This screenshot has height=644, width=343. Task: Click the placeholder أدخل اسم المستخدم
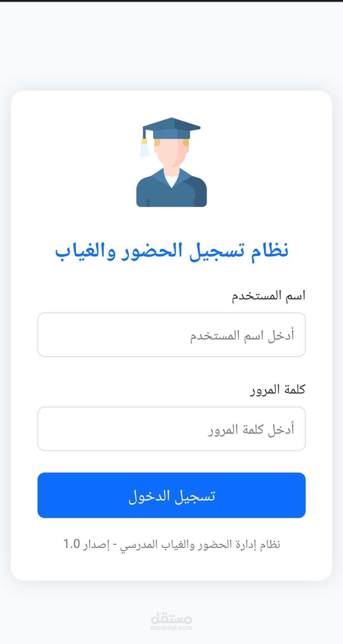point(242,336)
